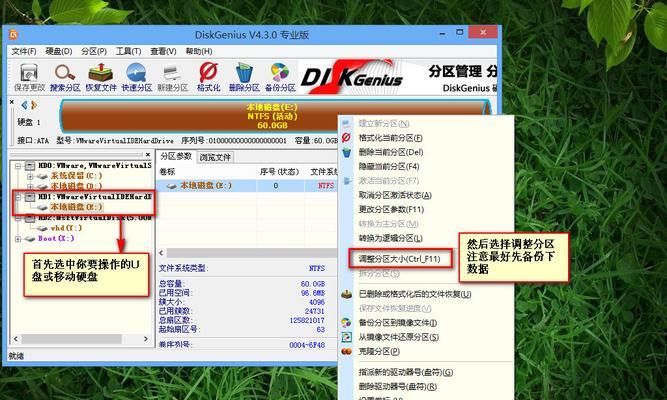Select Boot(X:) in the disk tree
The width and height of the screenshot is (667, 400).
(x=56, y=238)
